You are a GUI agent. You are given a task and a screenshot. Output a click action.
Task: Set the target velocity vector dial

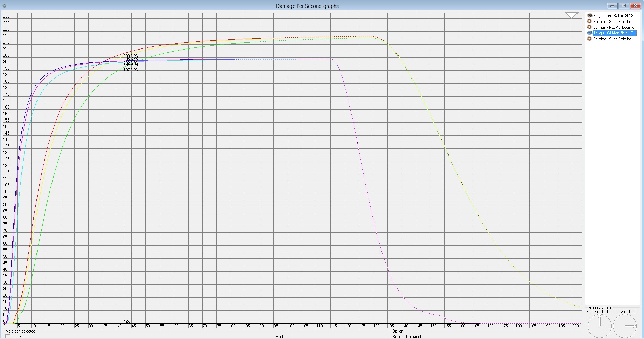tap(625, 326)
